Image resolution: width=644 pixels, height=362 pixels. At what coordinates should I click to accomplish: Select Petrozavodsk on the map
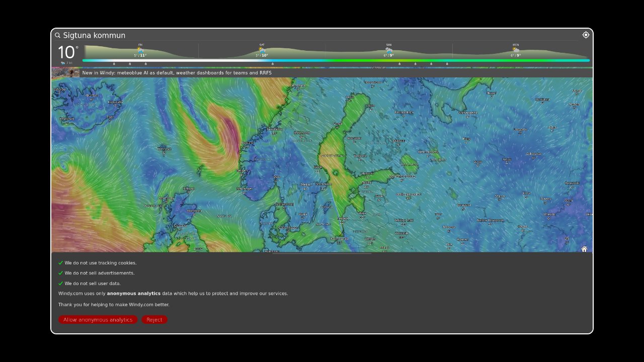428,152
